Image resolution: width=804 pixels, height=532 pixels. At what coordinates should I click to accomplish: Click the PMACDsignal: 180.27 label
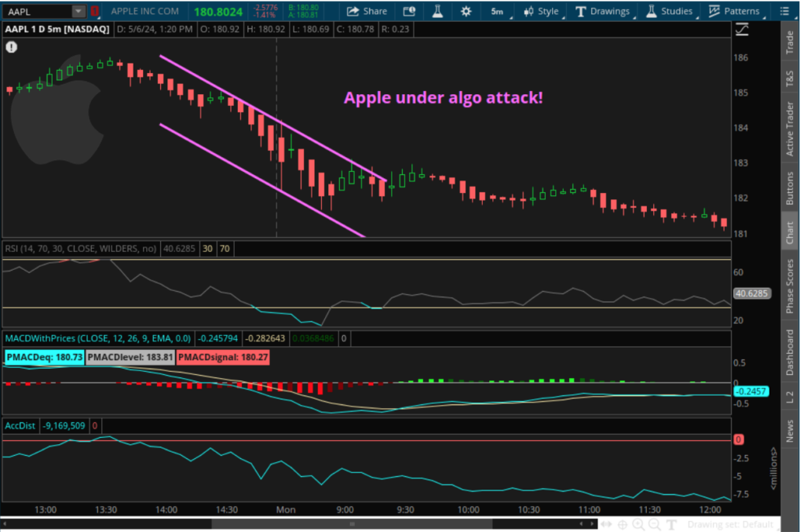pos(222,357)
